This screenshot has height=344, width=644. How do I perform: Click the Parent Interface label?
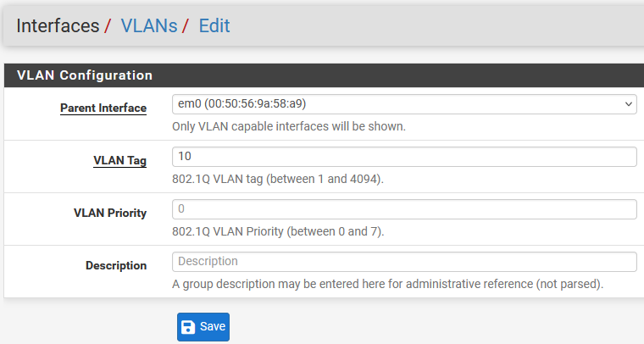(x=103, y=108)
